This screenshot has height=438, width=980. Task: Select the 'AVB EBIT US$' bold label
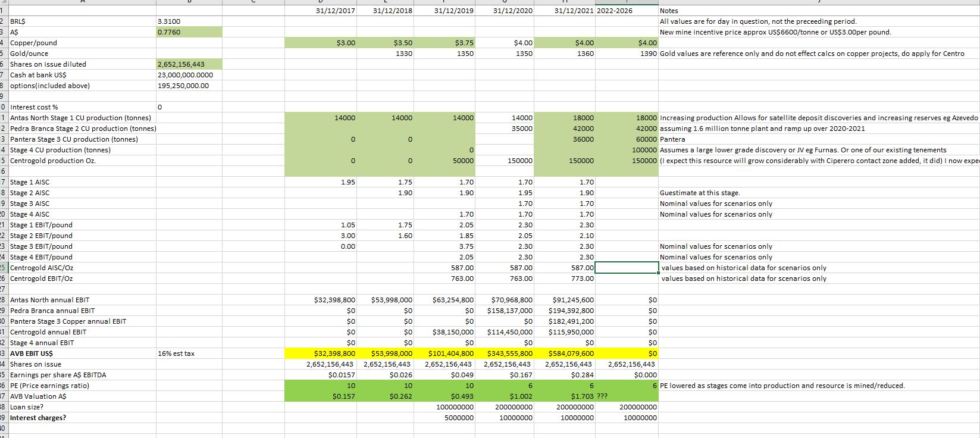(x=32, y=353)
